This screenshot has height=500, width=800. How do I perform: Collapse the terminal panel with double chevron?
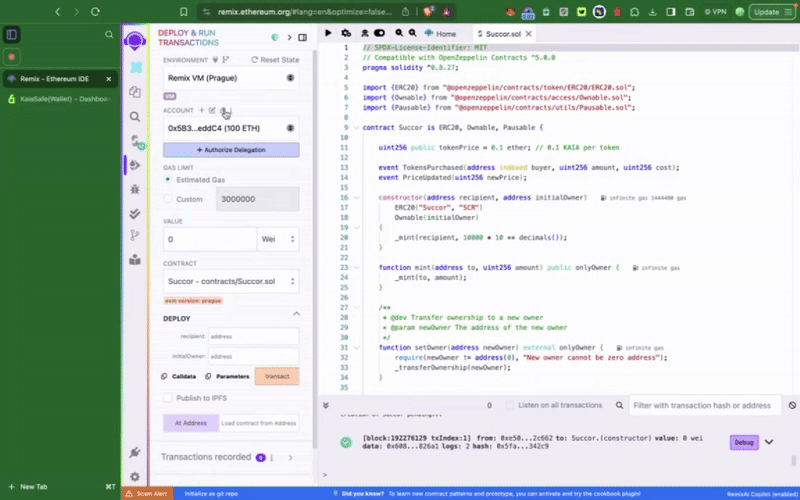(326, 405)
